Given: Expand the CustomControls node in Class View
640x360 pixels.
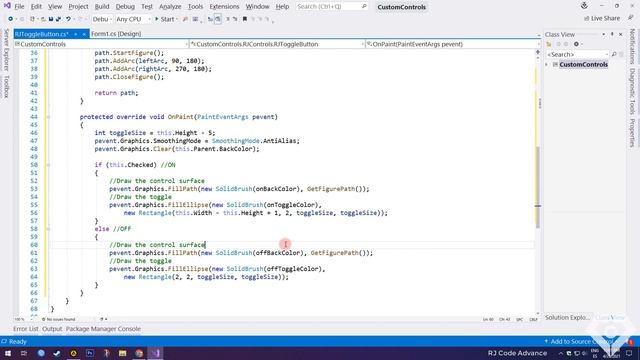Looking at the screenshot, I should pyautogui.click(x=547, y=64).
